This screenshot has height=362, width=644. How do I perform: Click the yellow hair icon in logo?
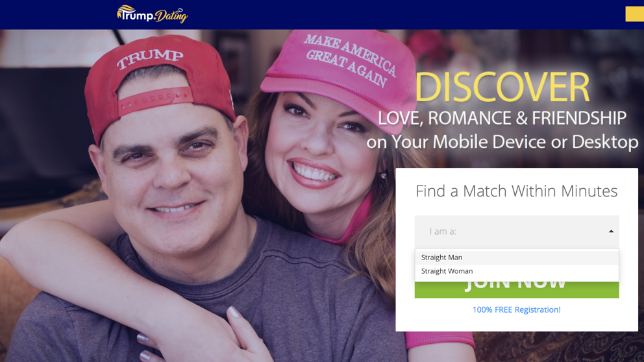(126, 12)
